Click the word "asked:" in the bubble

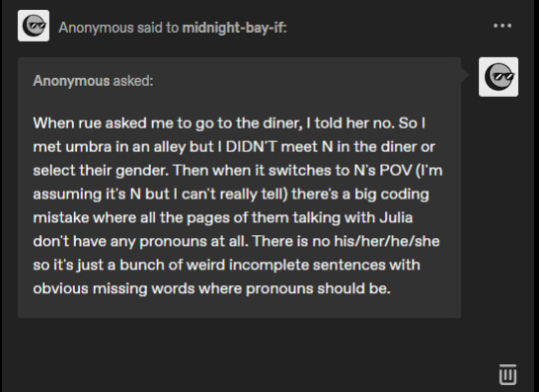[x=134, y=81]
